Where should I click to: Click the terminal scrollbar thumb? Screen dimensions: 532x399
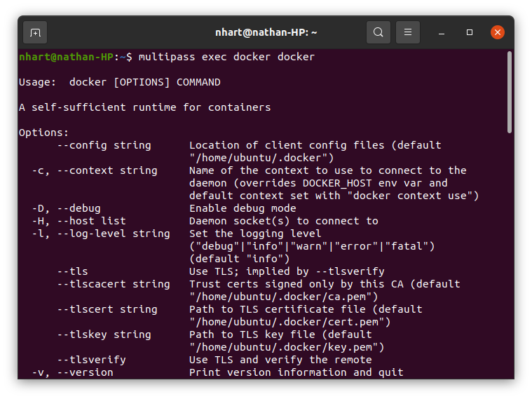[x=509, y=91]
